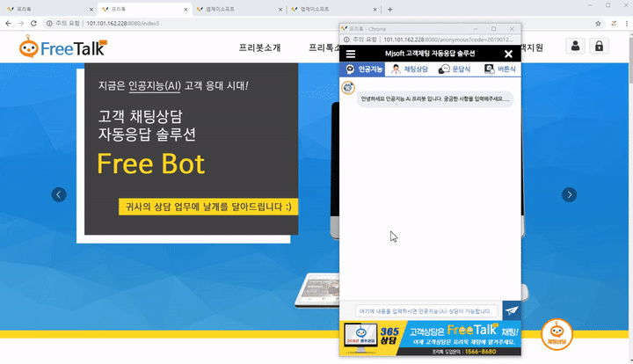
Task: Click the yellow 귀사의 상담 업무에 banner button
Action: [208, 207]
